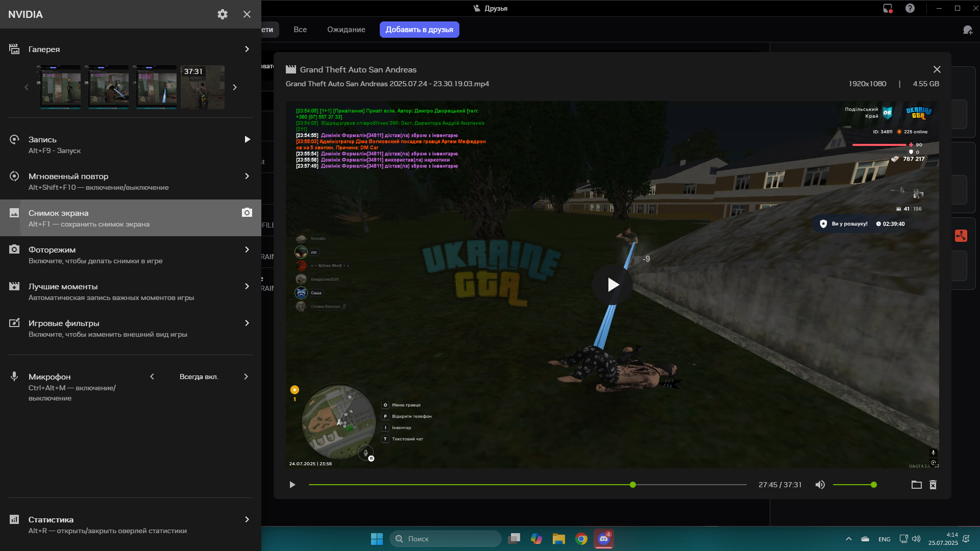Open Copilot from taskbar
Viewport: 980px width, 551px height.
pyautogui.click(x=536, y=539)
